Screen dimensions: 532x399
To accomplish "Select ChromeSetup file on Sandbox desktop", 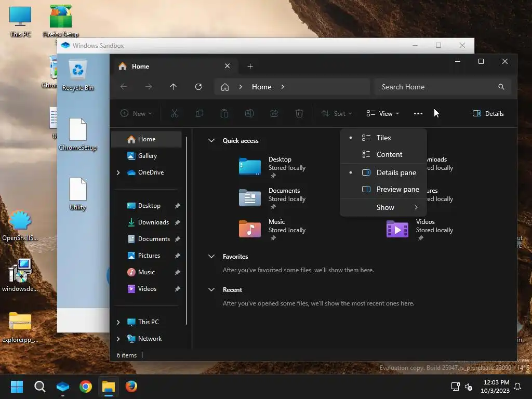I will click(x=78, y=135).
